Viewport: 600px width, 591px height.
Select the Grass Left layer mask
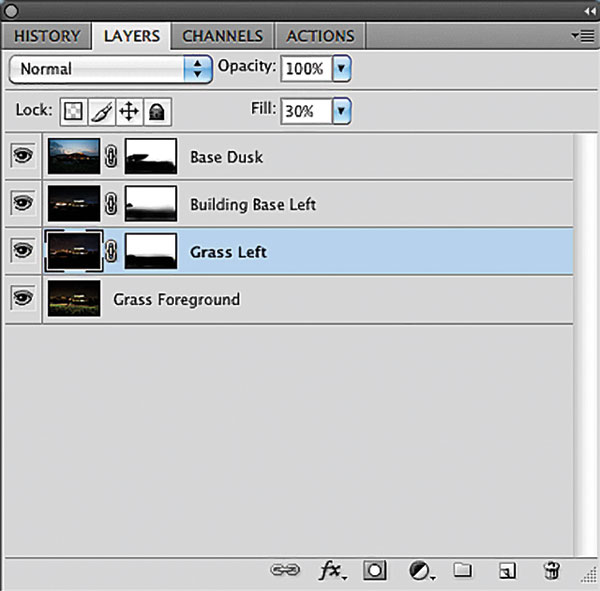coord(151,251)
